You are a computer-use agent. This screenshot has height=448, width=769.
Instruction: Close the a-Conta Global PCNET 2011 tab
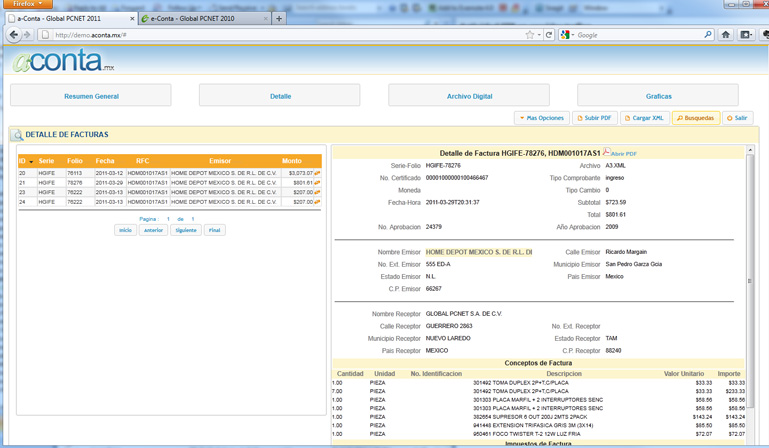point(132,19)
